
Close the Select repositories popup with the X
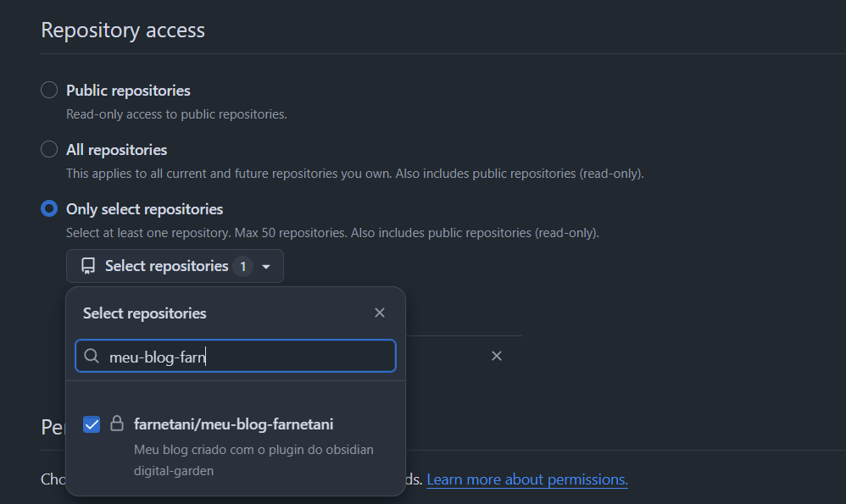(380, 313)
